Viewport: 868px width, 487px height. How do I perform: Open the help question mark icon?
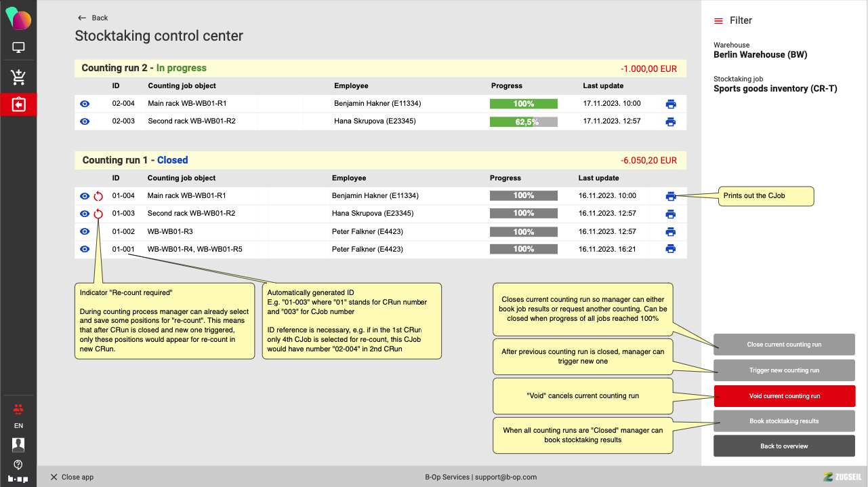pyautogui.click(x=18, y=465)
